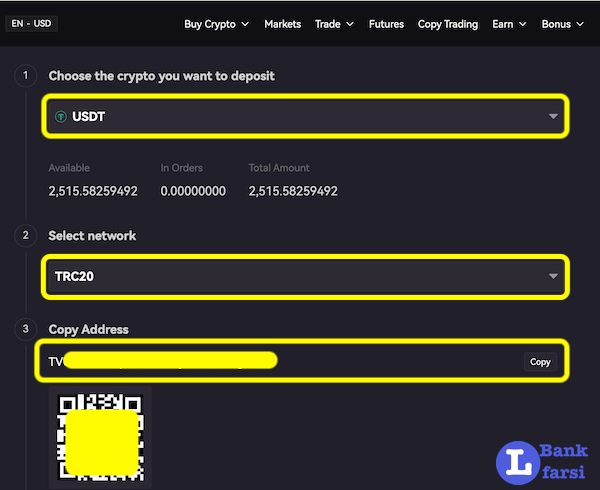The image size is (600, 490).
Task: Click the step 1 number circle
Action: (x=25, y=76)
